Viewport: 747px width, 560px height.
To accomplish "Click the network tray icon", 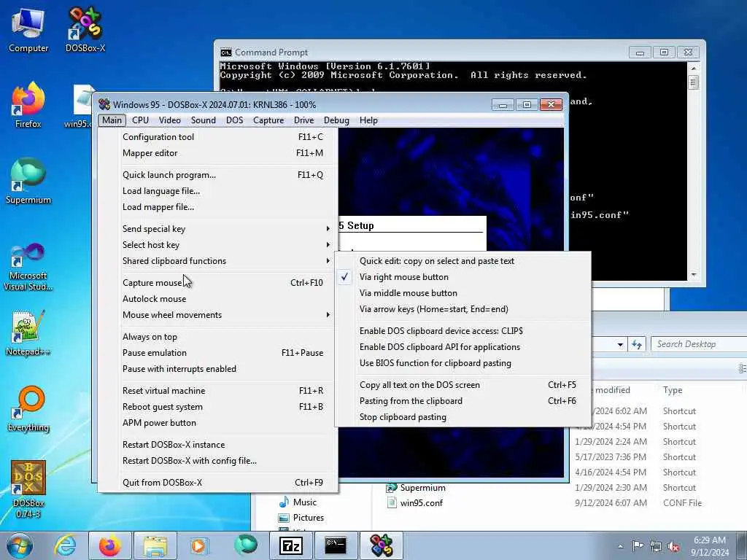I will tap(656, 546).
